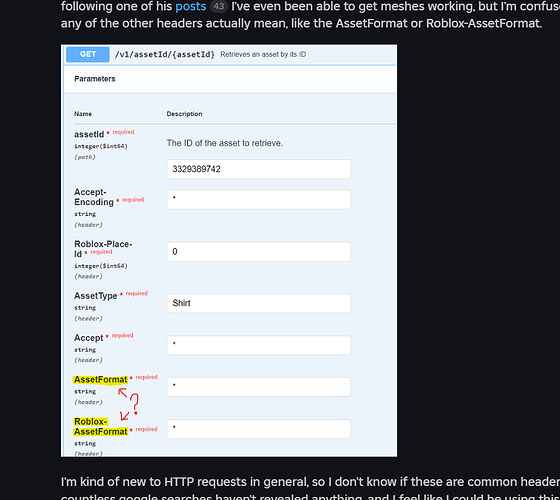
Task: Click the red question mark annotation
Action: [x=134, y=404]
